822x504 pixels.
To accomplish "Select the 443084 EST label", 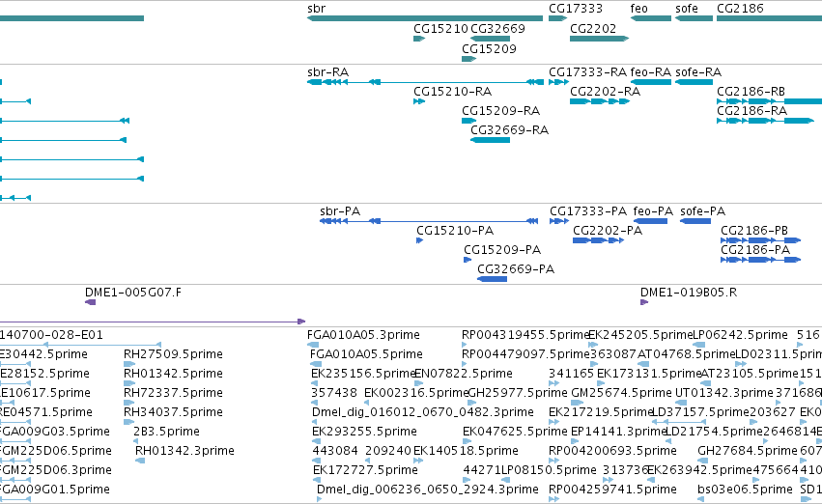I will click(x=335, y=452).
